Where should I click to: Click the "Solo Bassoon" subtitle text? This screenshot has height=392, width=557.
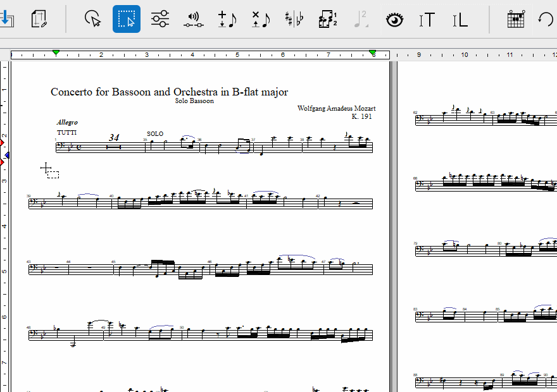[x=194, y=101]
